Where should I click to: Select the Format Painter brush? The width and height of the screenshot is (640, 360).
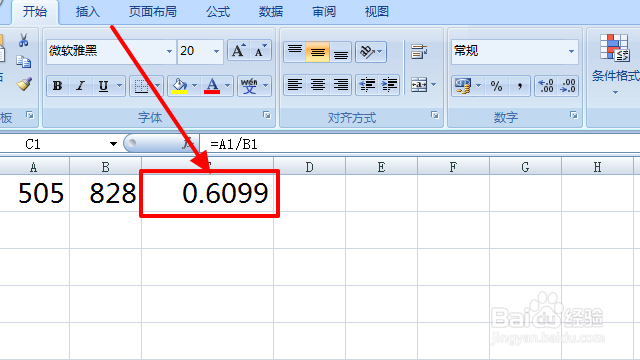pos(24,84)
